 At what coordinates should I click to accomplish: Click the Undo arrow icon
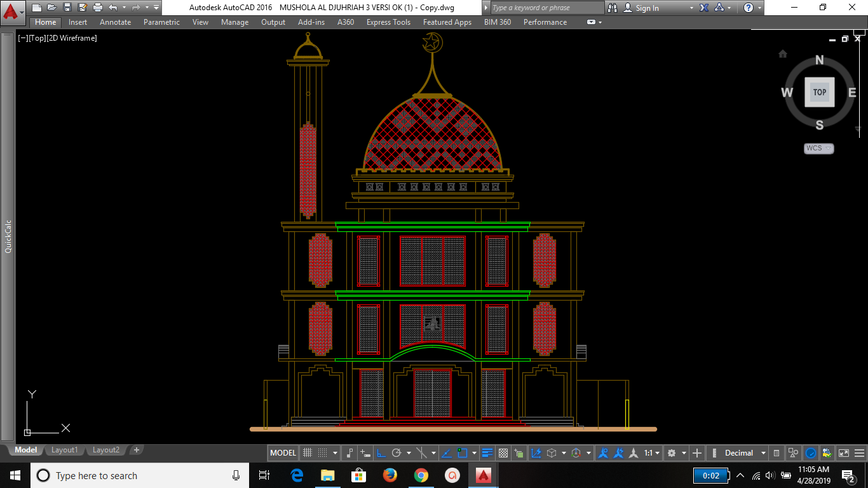click(112, 8)
